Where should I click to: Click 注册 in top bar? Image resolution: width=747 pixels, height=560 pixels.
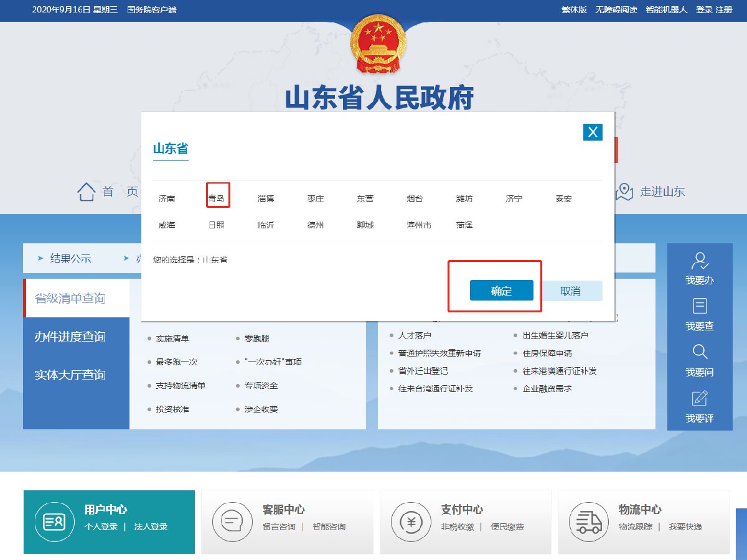click(724, 10)
